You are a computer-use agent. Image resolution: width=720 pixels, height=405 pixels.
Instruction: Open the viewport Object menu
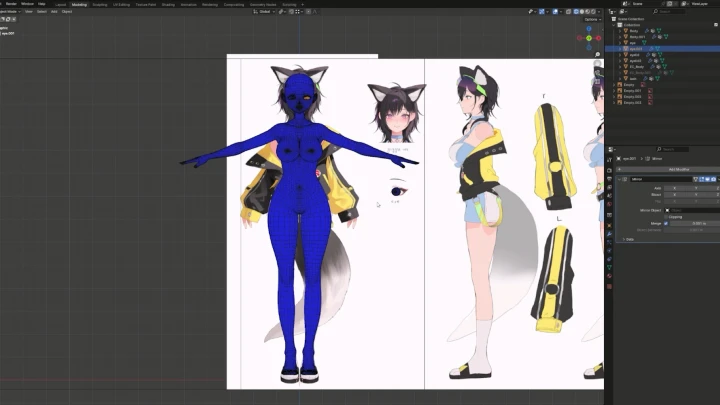67,11
